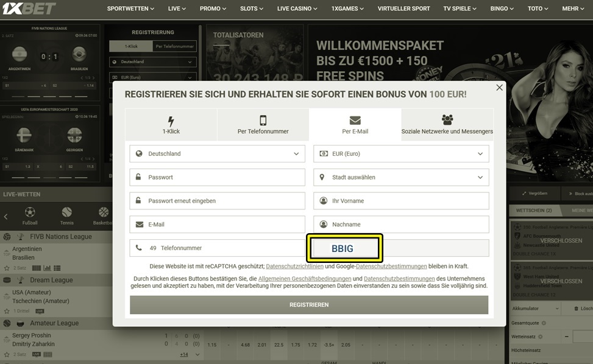
Task: Click the 1XBET logo
Action: [29, 8]
